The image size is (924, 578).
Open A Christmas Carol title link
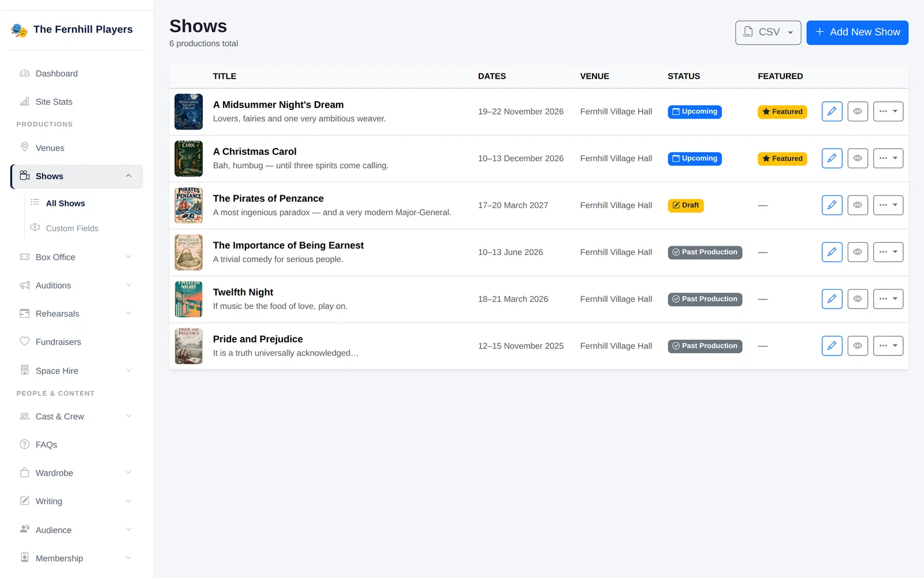tap(255, 151)
